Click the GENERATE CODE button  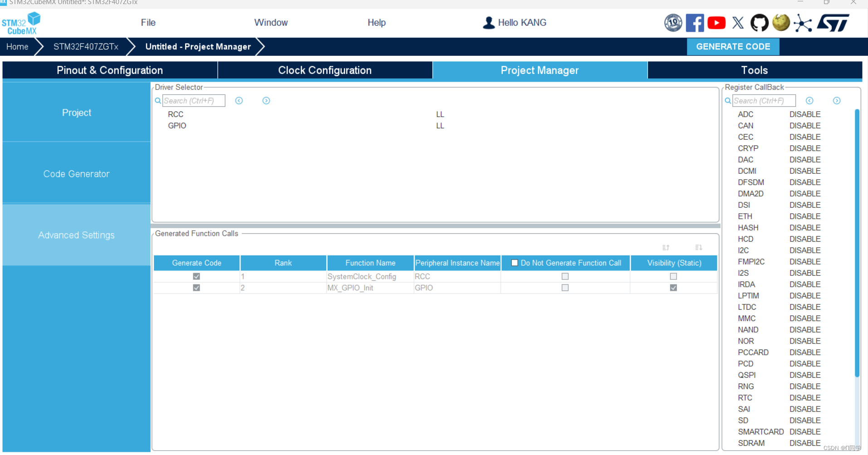[733, 47]
